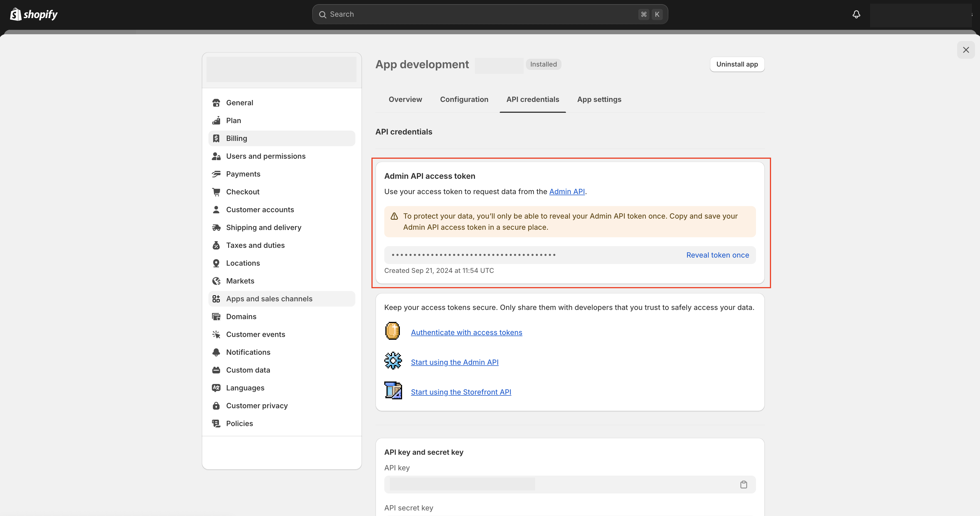Open the notifications bell
This screenshot has width=980, height=516.
tap(856, 14)
